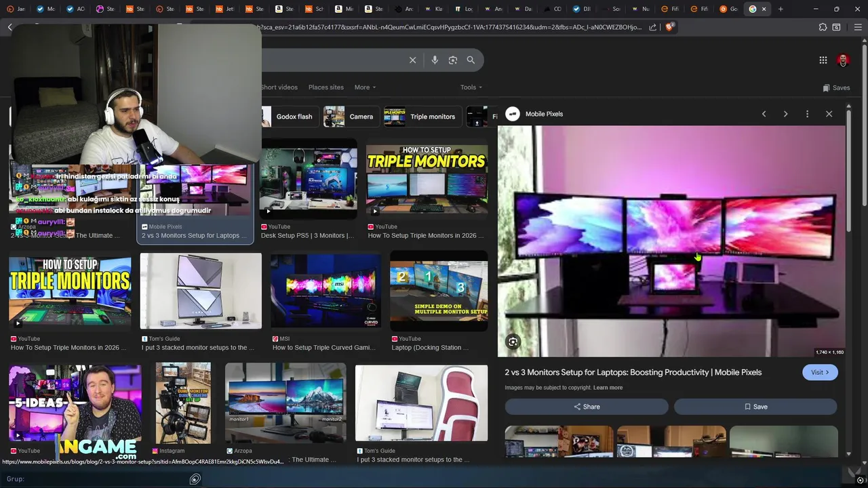Click the large triple monitor preview image

click(671, 241)
